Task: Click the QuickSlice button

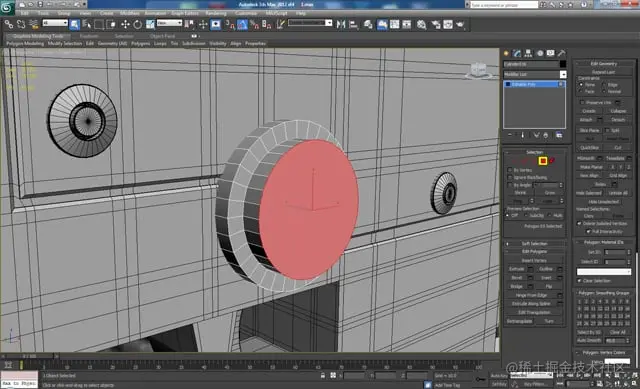Action: pyautogui.click(x=589, y=147)
